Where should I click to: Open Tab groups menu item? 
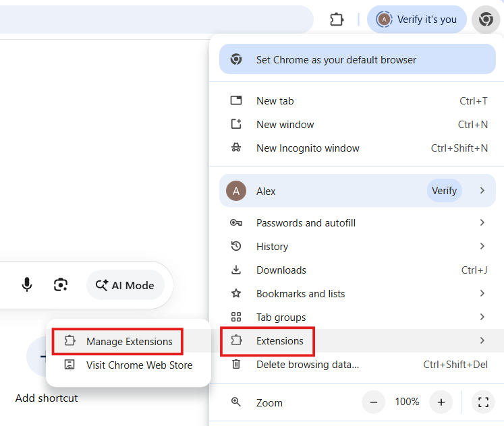pos(357,317)
